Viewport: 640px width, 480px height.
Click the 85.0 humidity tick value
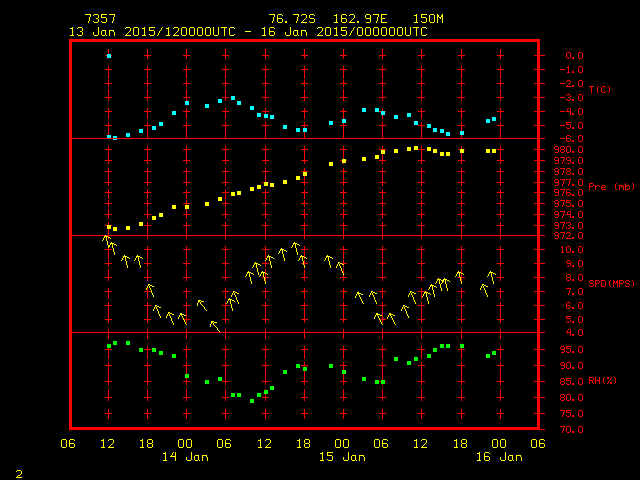click(571, 382)
